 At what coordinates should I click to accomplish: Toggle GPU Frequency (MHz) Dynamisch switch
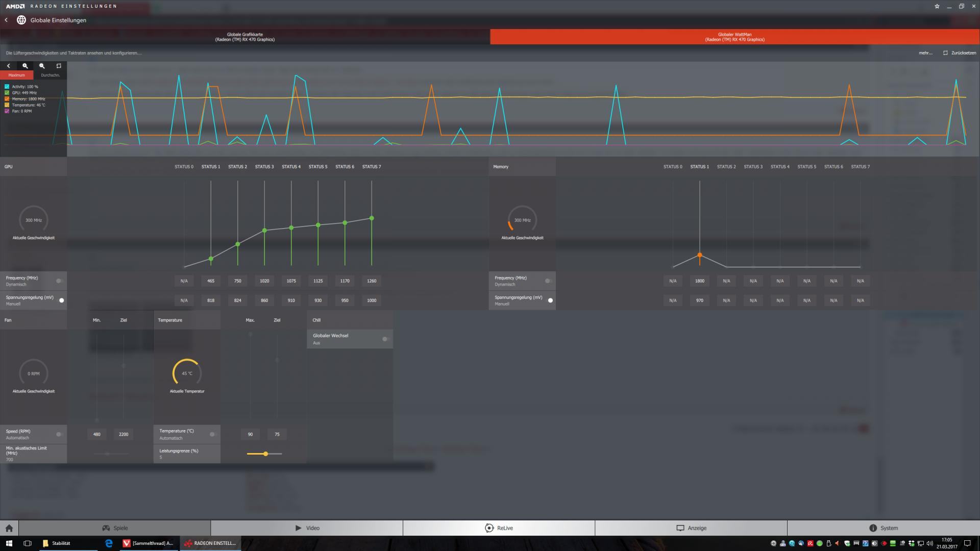pyautogui.click(x=59, y=281)
